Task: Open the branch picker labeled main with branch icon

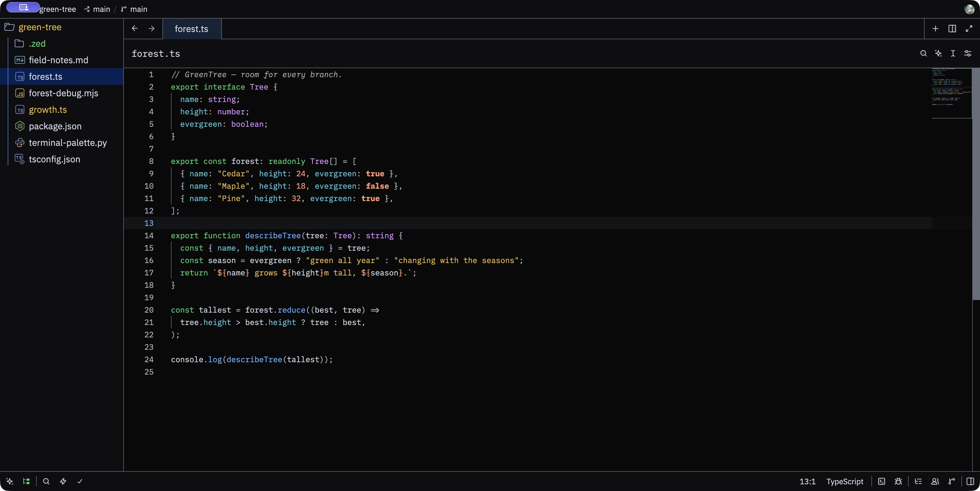Action: (x=134, y=9)
